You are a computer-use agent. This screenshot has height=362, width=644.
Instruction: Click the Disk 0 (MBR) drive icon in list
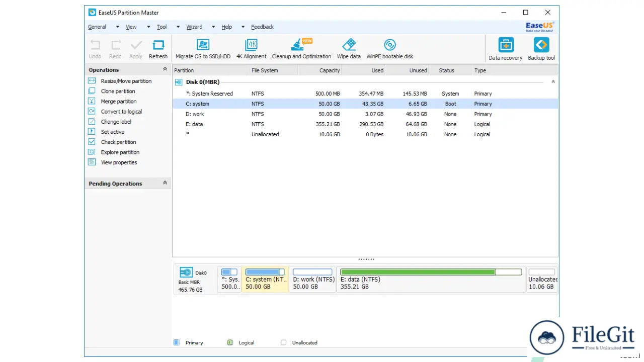pos(179,82)
